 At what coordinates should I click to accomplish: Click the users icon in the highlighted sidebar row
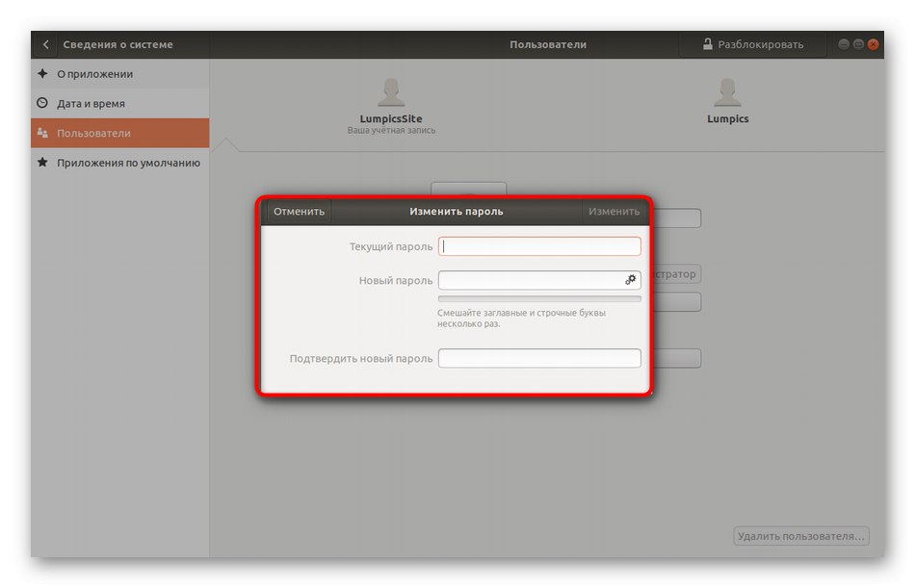(42, 133)
